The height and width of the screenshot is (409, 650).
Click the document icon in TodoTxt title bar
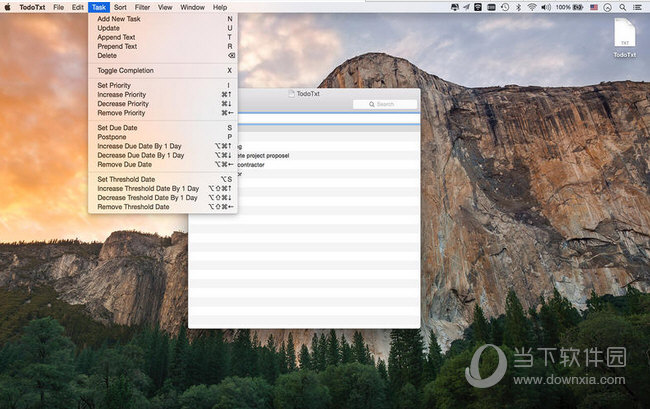click(x=291, y=94)
